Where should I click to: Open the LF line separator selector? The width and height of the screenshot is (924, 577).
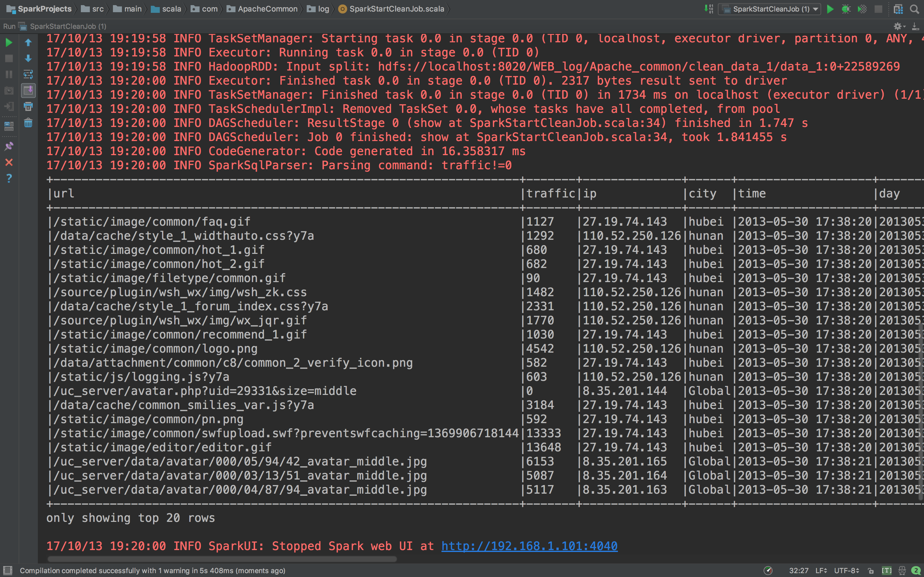821,571
